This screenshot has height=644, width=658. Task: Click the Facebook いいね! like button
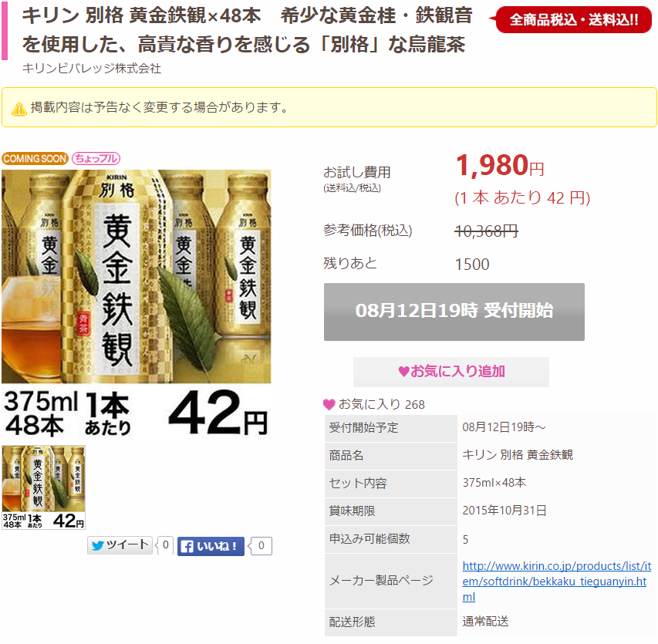211,546
